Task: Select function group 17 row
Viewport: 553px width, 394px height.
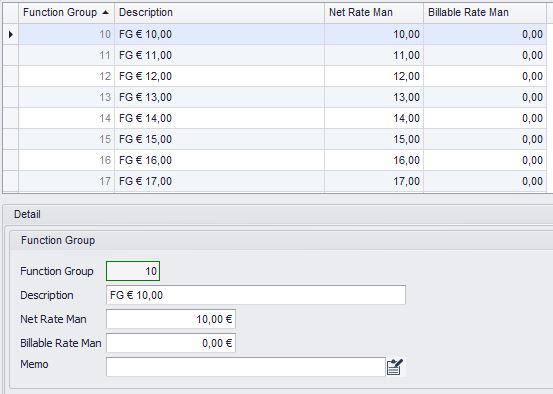Action: tap(282, 181)
